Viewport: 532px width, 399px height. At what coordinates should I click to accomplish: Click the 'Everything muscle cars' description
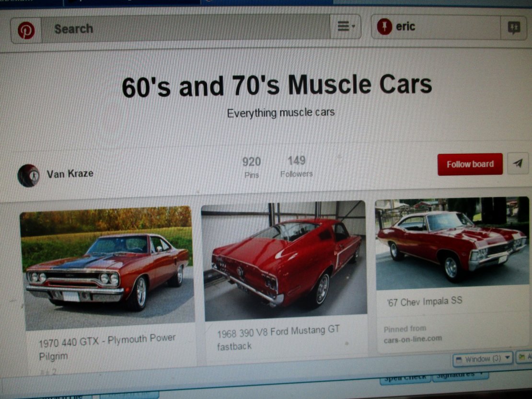coord(280,113)
